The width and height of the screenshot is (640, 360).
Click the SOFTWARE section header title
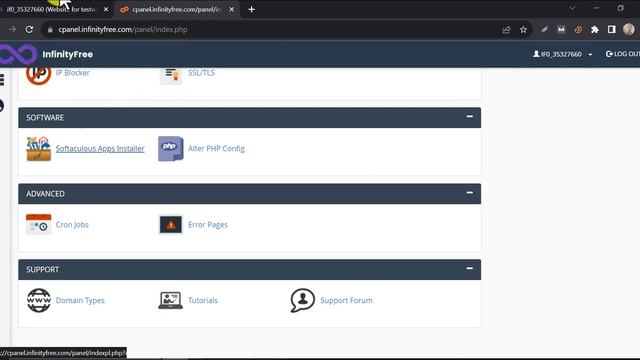coord(45,118)
